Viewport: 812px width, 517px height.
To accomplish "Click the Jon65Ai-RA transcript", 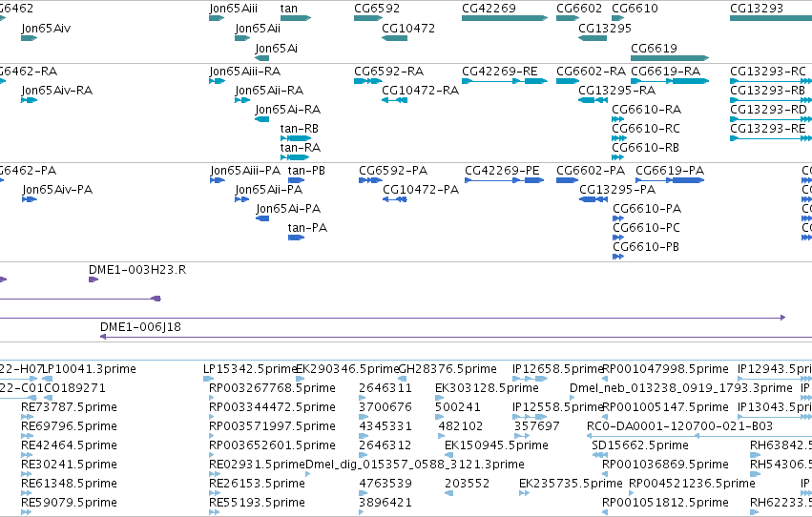I will click(x=262, y=119).
